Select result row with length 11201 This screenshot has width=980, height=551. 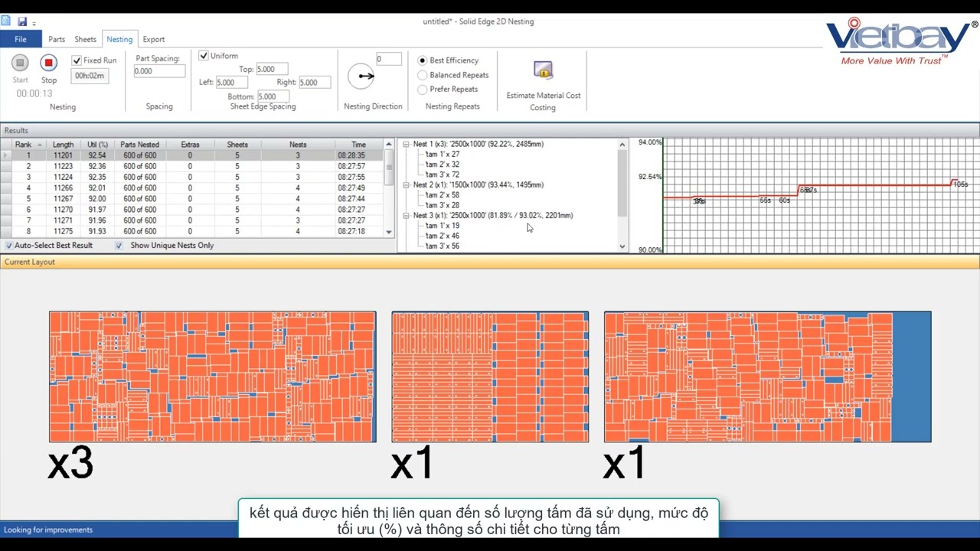click(191, 155)
